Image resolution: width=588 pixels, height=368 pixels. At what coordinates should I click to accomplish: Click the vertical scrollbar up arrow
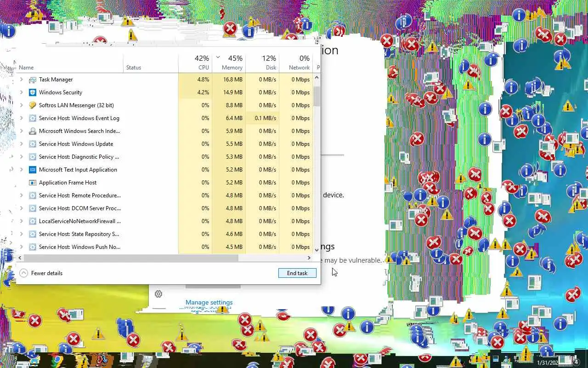click(x=317, y=78)
